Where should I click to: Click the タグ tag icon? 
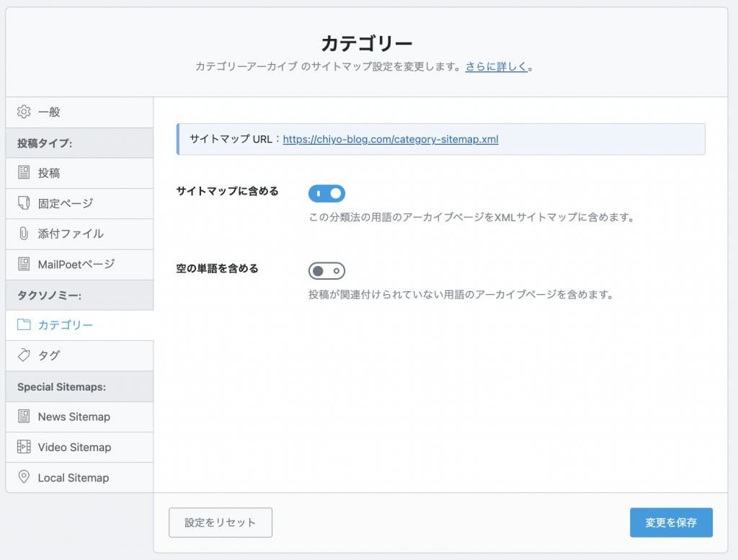coord(24,355)
